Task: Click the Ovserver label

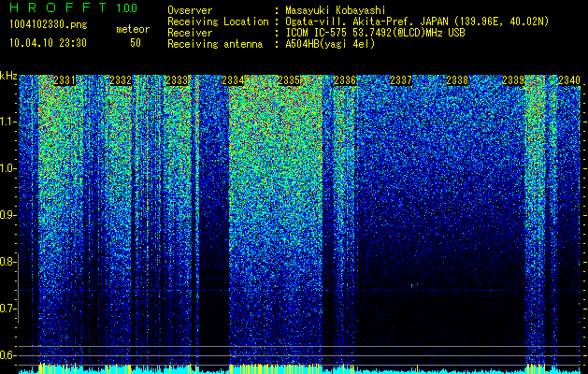Action: pos(190,10)
